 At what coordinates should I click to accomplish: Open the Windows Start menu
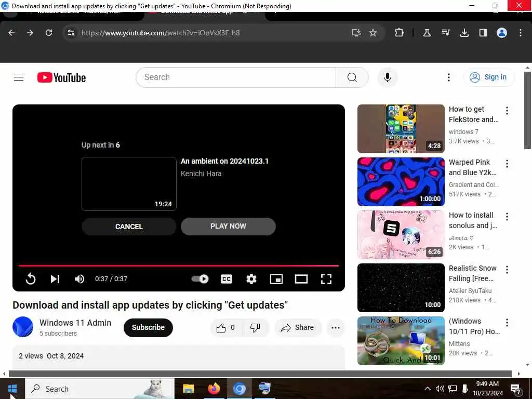pos(12,389)
